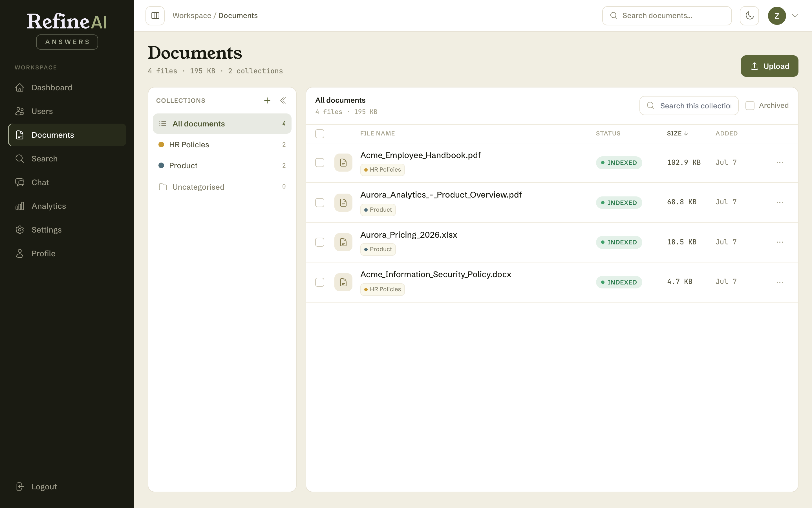
Task: Open file icon for Aurora_Analytics Product Overview
Action: (x=343, y=203)
